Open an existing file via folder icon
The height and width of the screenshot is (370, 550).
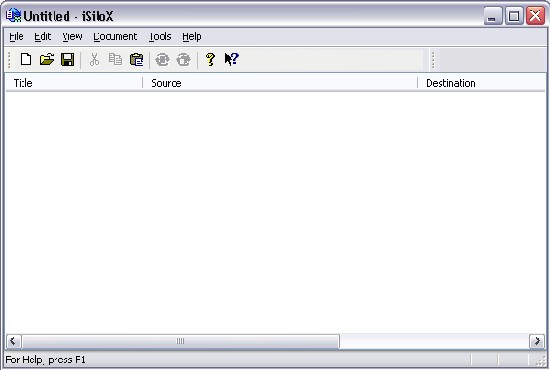(47, 59)
